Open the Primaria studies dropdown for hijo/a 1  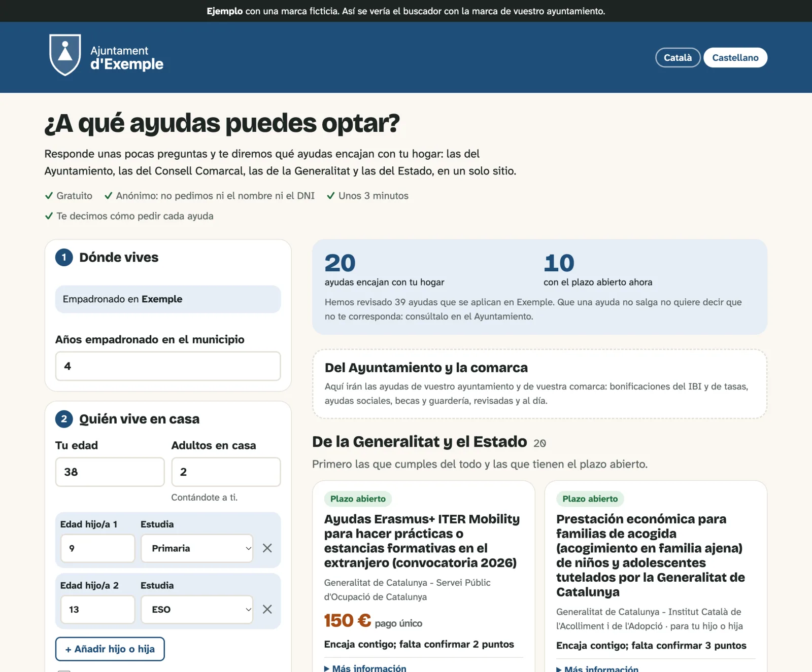pos(197,548)
